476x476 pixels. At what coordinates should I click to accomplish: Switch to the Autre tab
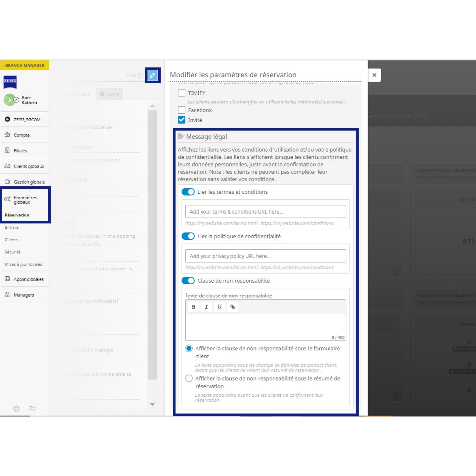pos(109,94)
